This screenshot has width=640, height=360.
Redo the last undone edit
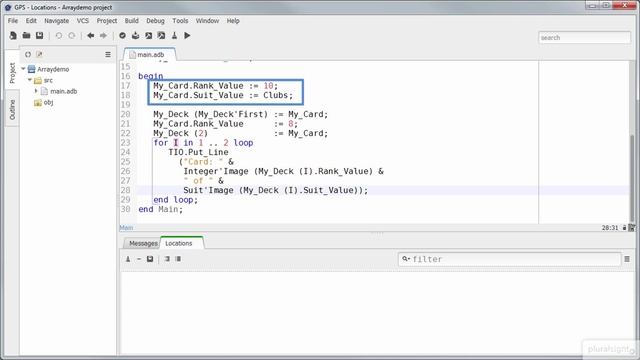pyautogui.click(x=72, y=36)
